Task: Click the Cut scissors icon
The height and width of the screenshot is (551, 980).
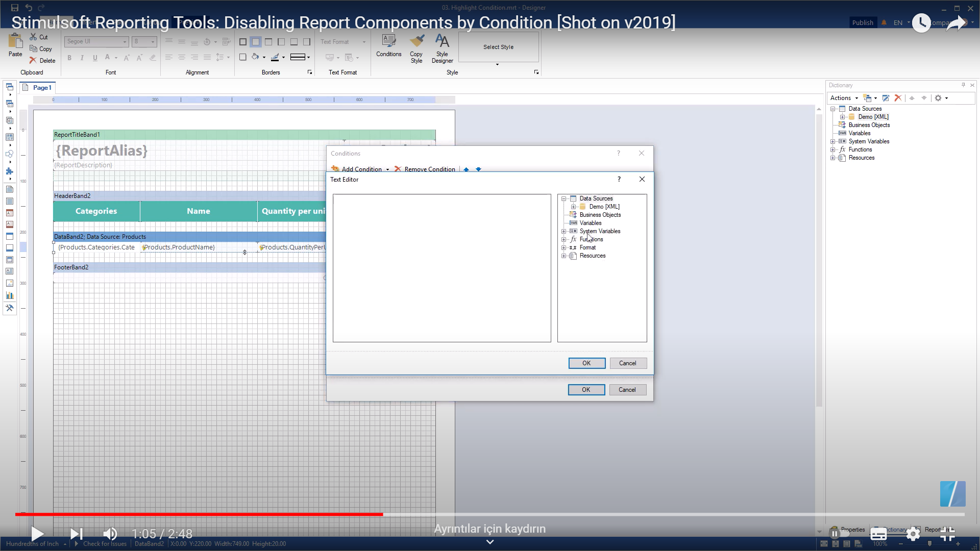Action: point(33,37)
